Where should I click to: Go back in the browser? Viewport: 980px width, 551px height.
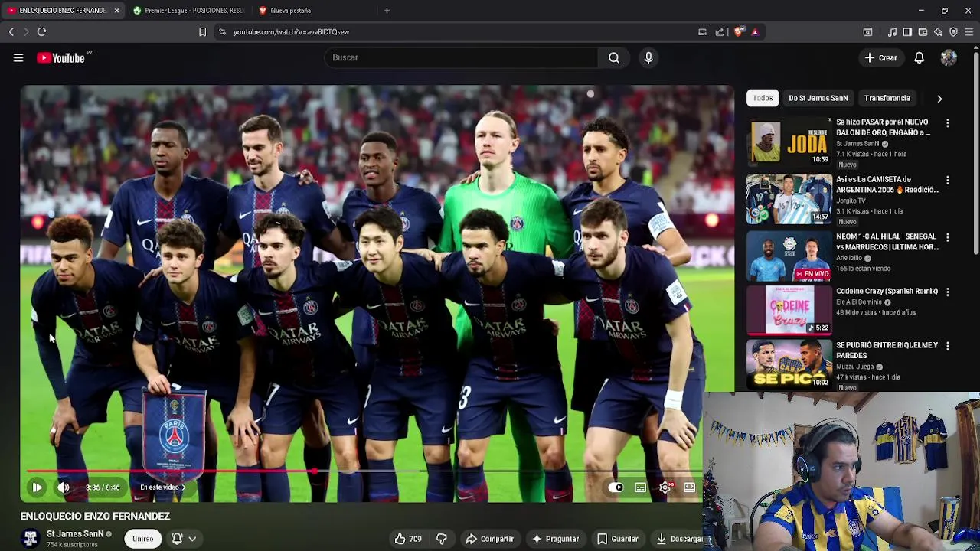click(11, 32)
